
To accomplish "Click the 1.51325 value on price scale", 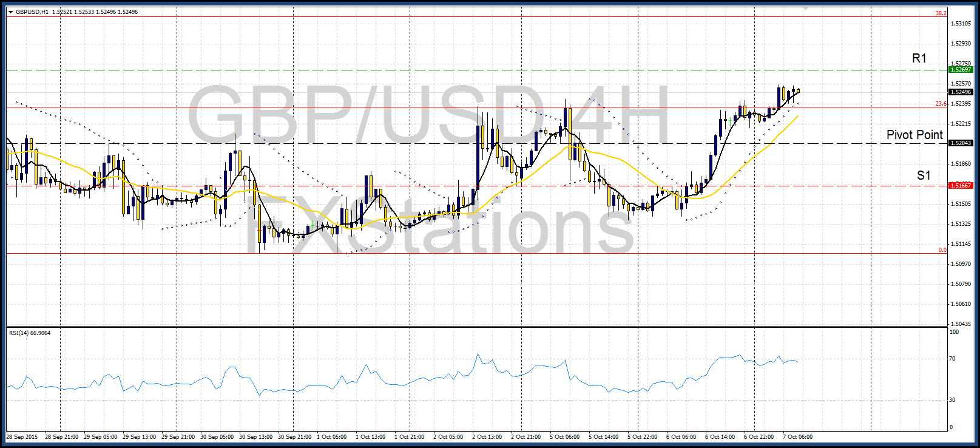I will pos(961,224).
